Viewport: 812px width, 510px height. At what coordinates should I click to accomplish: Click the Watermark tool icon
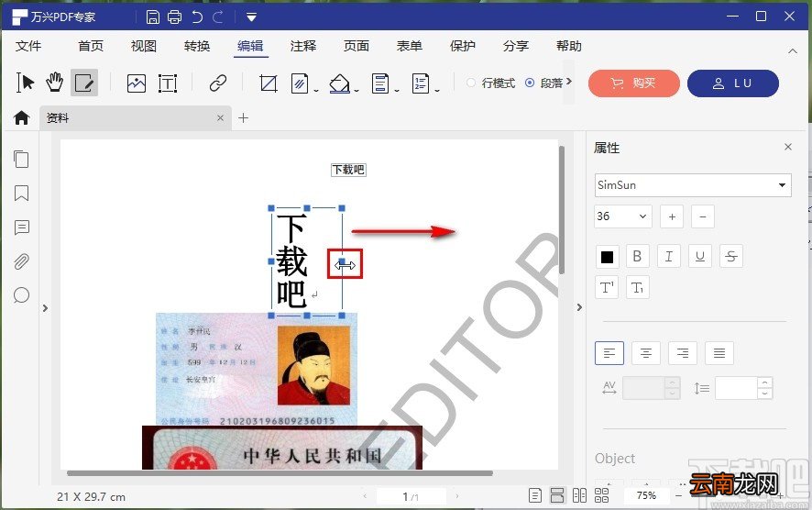(300, 83)
